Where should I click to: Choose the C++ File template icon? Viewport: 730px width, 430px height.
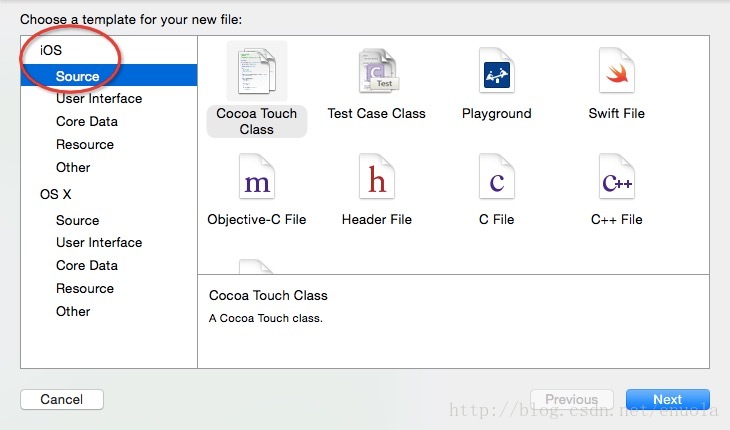click(617, 177)
